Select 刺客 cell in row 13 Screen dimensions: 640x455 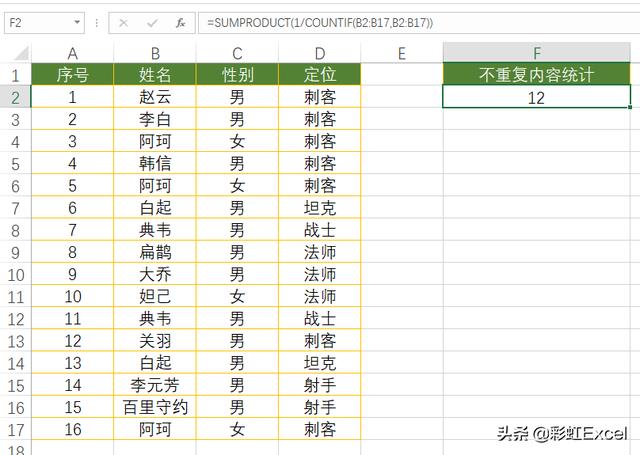click(x=320, y=341)
